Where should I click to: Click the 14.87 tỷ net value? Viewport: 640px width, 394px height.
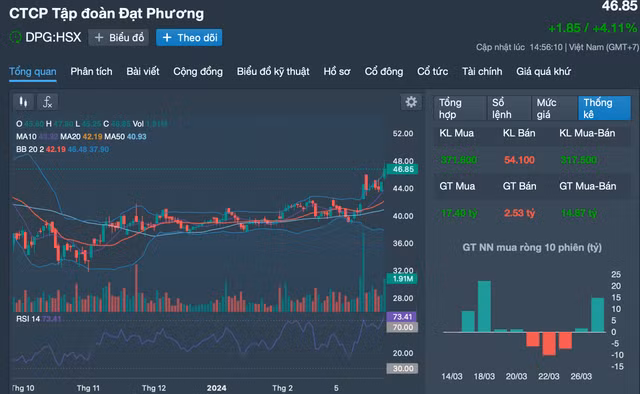tap(579, 213)
